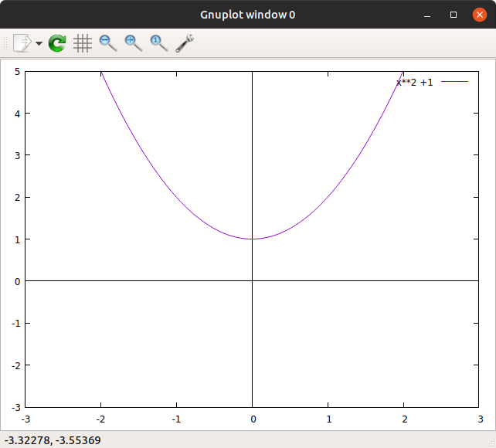Close the Gnuplot window
The width and height of the screenshot is (496, 448).
[x=480, y=15]
